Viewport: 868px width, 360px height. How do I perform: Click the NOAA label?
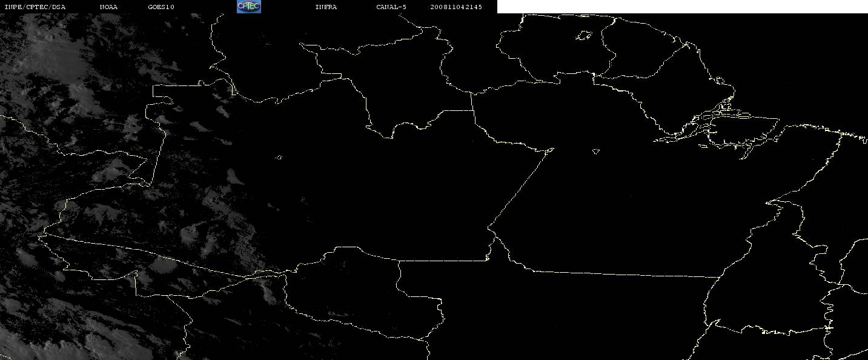pyautogui.click(x=109, y=7)
